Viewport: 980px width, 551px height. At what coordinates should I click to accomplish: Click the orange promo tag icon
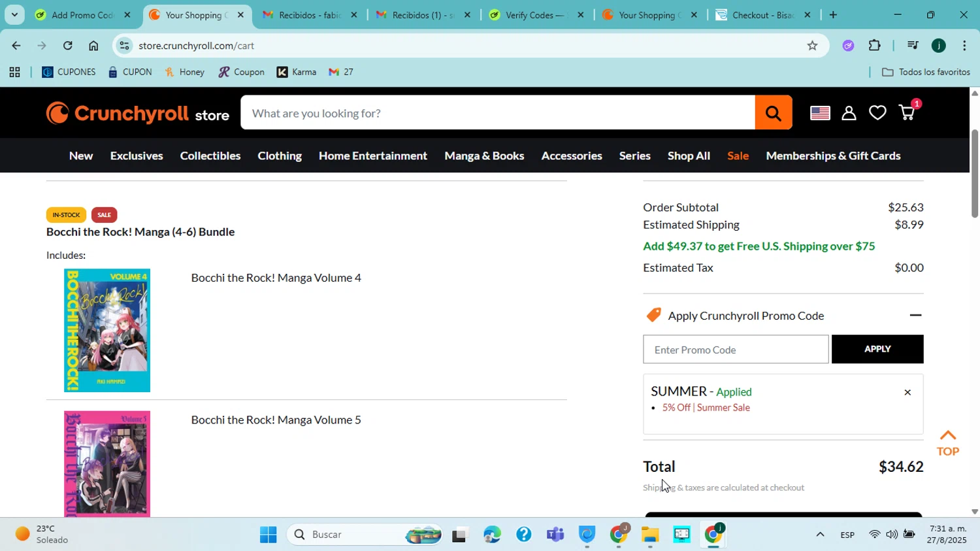[653, 315]
